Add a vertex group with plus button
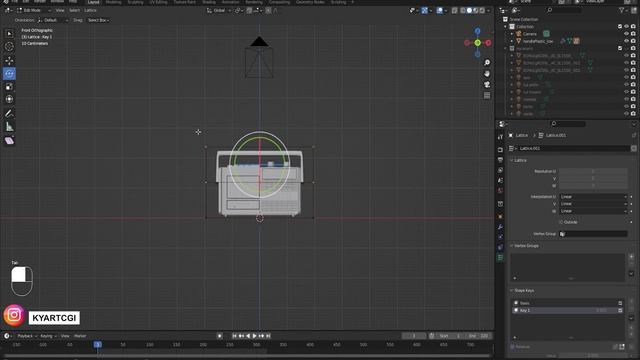The height and width of the screenshot is (360, 640). click(631, 257)
